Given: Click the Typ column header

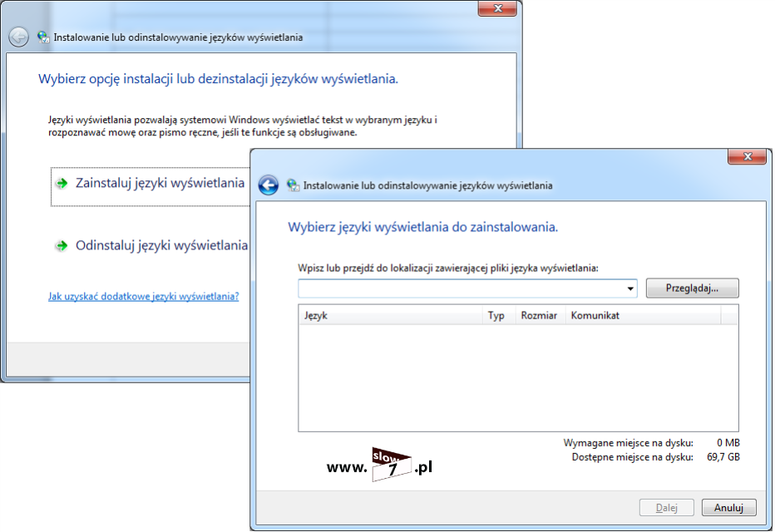Looking at the screenshot, I should [499, 315].
